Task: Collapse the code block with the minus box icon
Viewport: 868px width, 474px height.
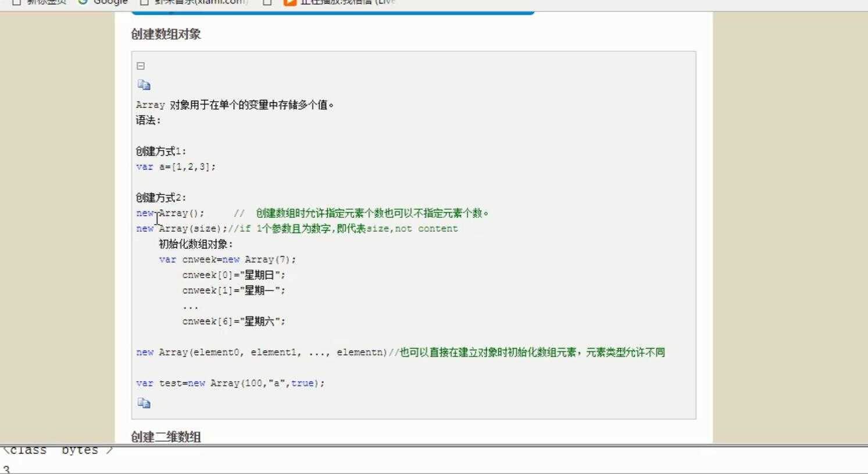Action: [x=141, y=66]
